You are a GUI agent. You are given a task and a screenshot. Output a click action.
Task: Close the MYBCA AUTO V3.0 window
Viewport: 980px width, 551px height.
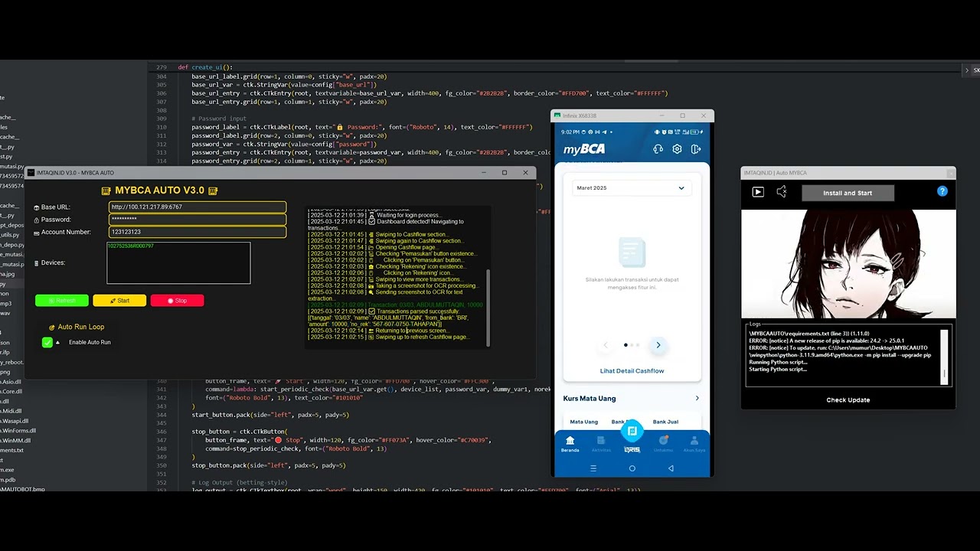(x=525, y=173)
